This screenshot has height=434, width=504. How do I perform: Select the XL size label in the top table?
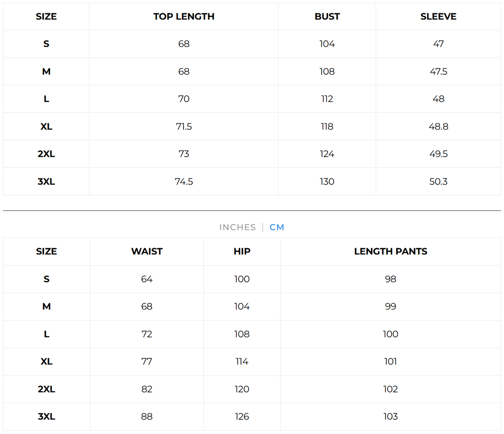[46, 126]
